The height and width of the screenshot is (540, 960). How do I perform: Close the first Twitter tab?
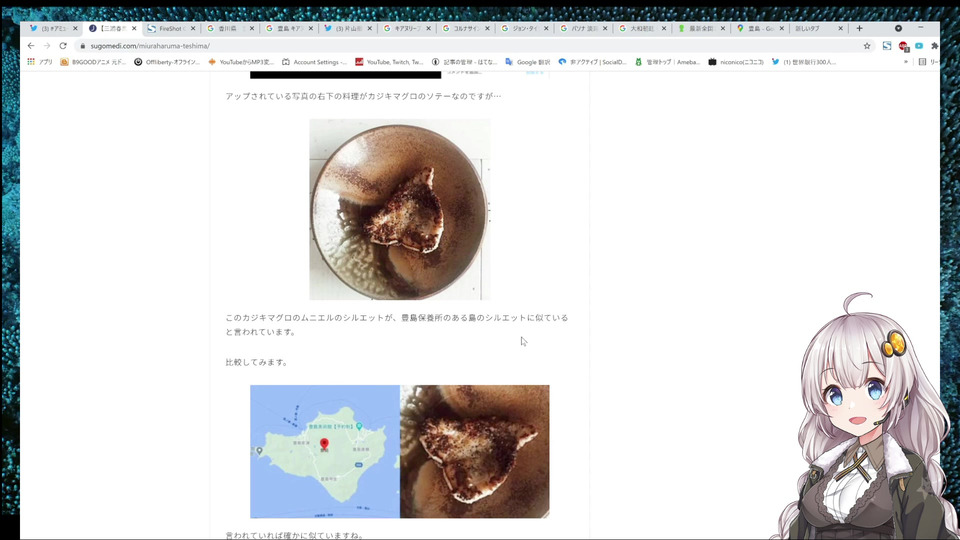pyautogui.click(x=75, y=28)
